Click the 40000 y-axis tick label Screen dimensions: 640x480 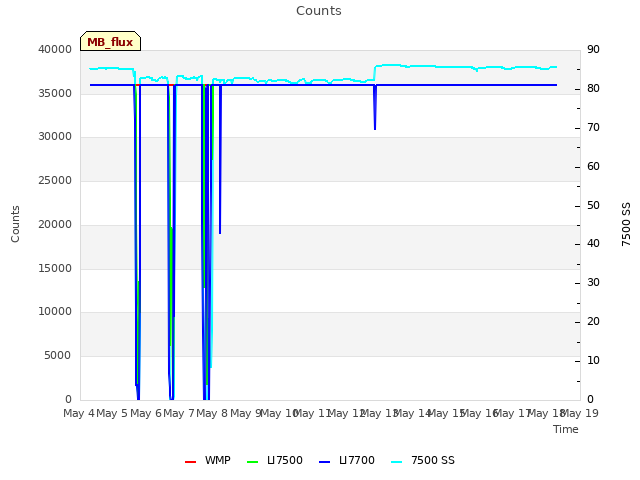(55, 50)
